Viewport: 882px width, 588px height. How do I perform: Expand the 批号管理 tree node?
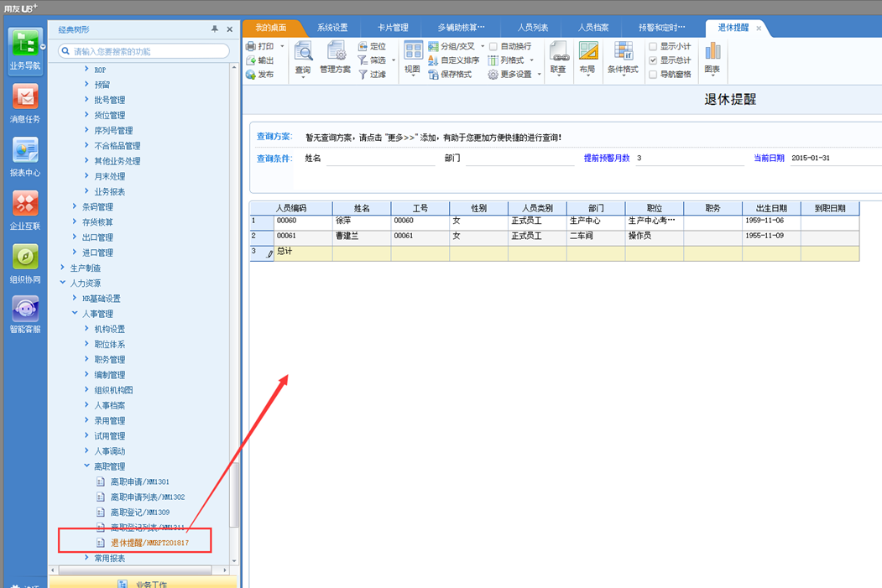pyautogui.click(x=86, y=99)
